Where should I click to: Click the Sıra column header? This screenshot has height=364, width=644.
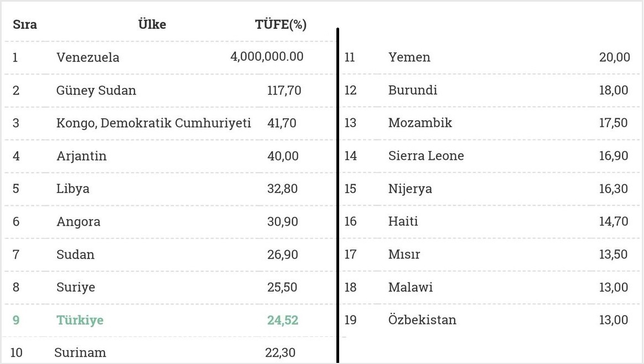pos(25,25)
